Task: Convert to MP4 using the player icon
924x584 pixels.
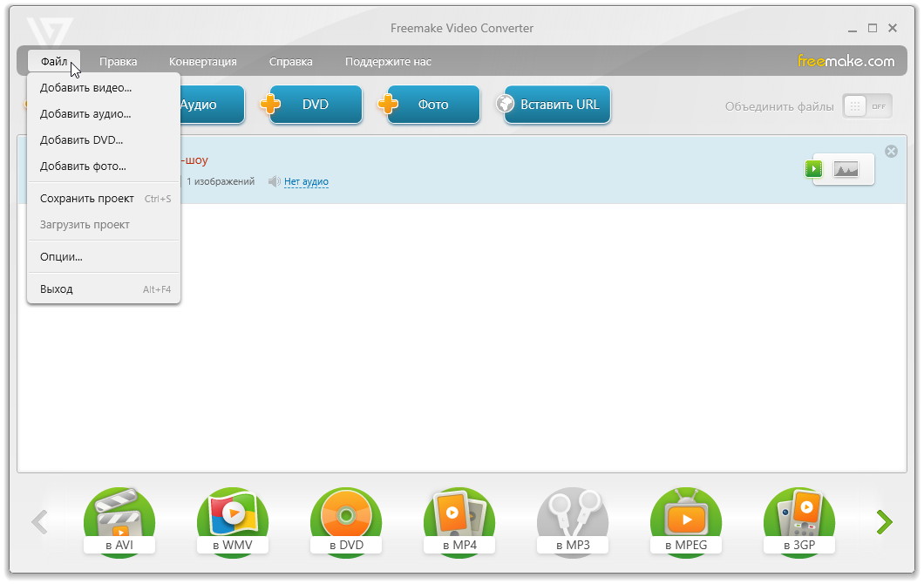Action: point(459,521)
